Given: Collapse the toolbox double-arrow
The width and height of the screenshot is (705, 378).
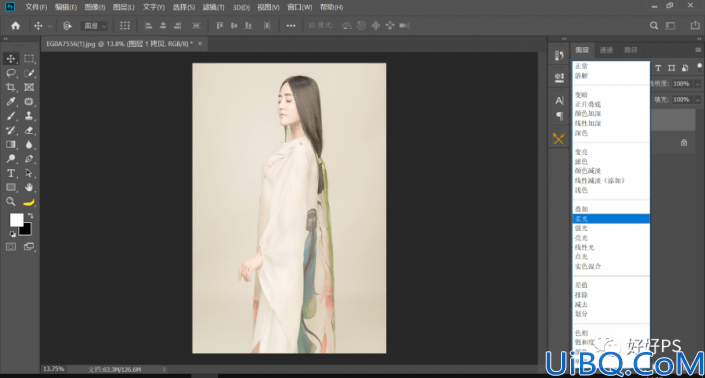Looking at the screenshot, I should coord(6,39).
